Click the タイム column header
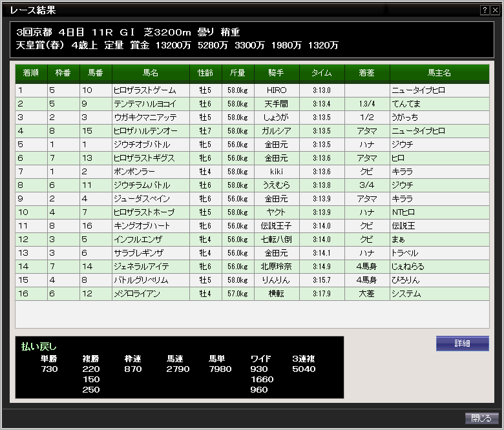This screenshot has height=430, width=504. coord(322,73)
